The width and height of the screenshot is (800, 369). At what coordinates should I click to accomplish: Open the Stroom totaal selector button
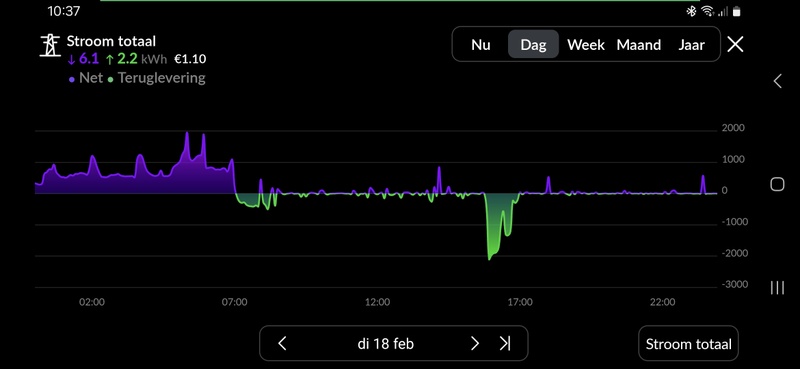coord(688,344)
